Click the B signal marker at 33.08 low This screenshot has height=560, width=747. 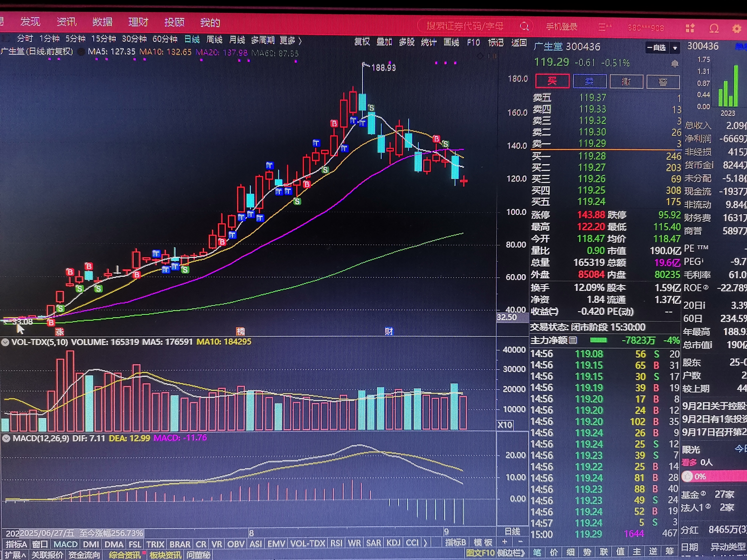(x=51, y=323)
